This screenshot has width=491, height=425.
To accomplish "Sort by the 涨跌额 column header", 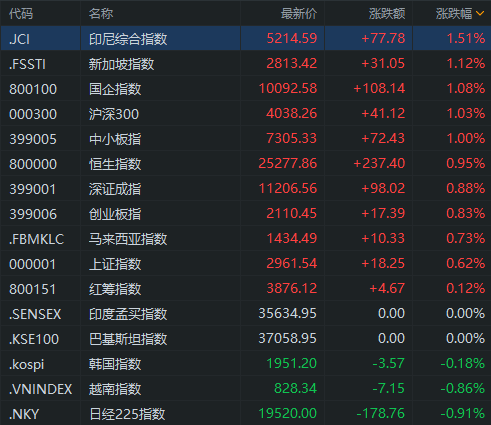I will point(387,14).
